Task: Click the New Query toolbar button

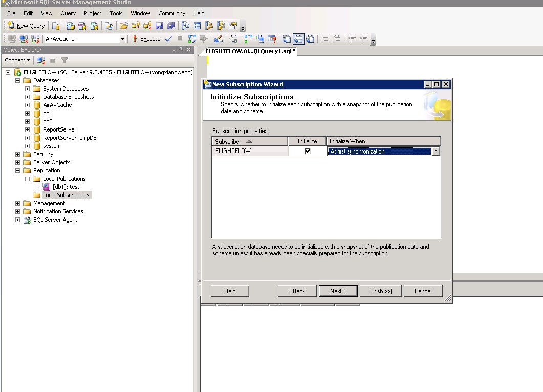Action: [x=26, y=26]
